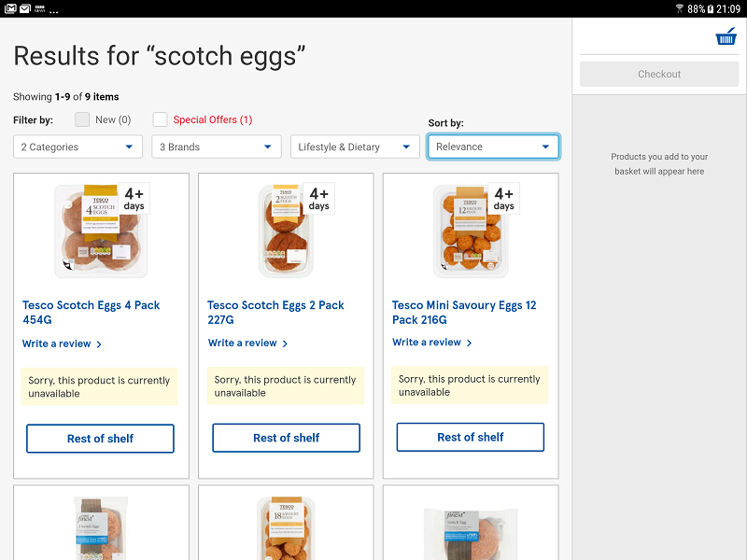Click the Checkout button
The width and height of the screenshot is (747, 560).
(x=658, y=74)
